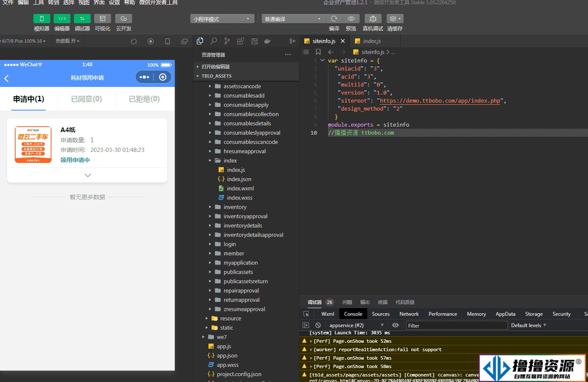Open the clear cache (清缓存) menu
The width and height of the screenshot is (588, 382).
pyautogui.click(x=395, y=19)
